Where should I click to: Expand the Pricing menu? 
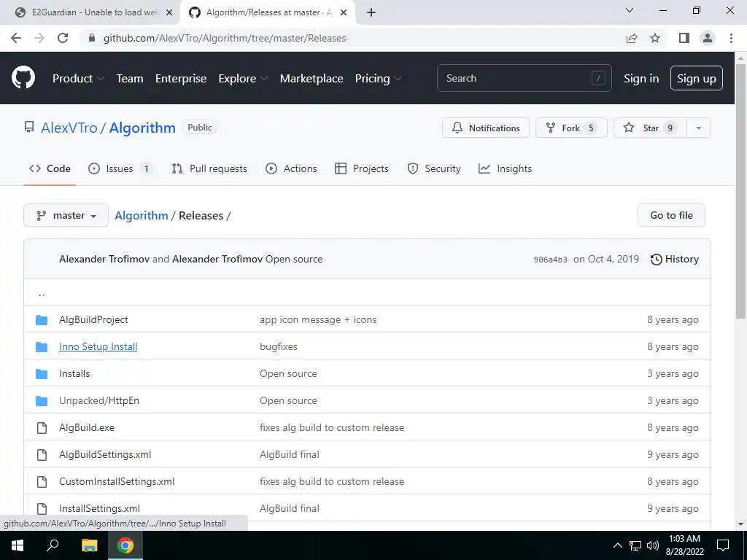tap(378, 79)
